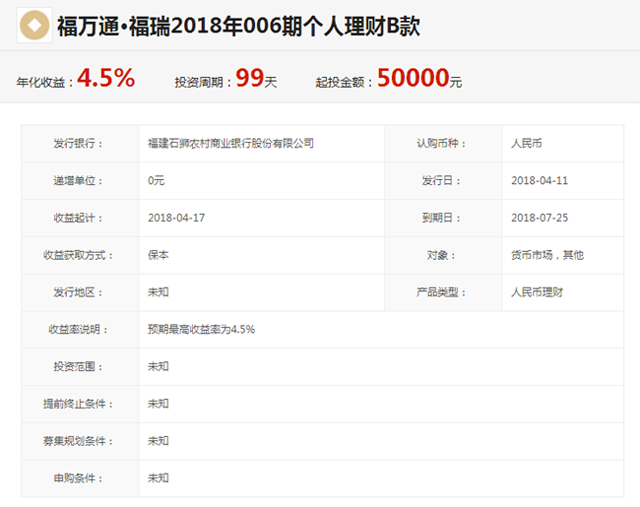Click the 未知 value in 提前终止条件 row
This screenshot has width=640, height=507.
tap(158, 404)
